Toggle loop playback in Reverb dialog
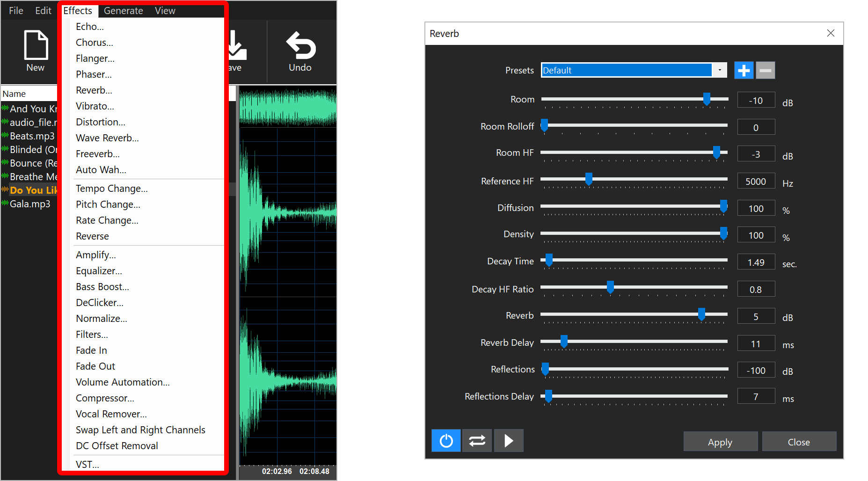868x481 pixels. (x=477, y=441)
